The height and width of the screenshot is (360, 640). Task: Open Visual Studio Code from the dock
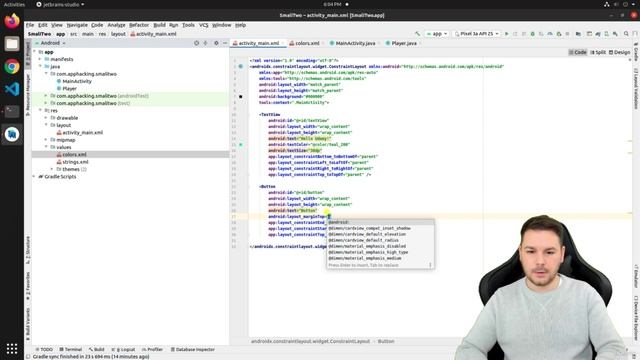pos(12,89)
